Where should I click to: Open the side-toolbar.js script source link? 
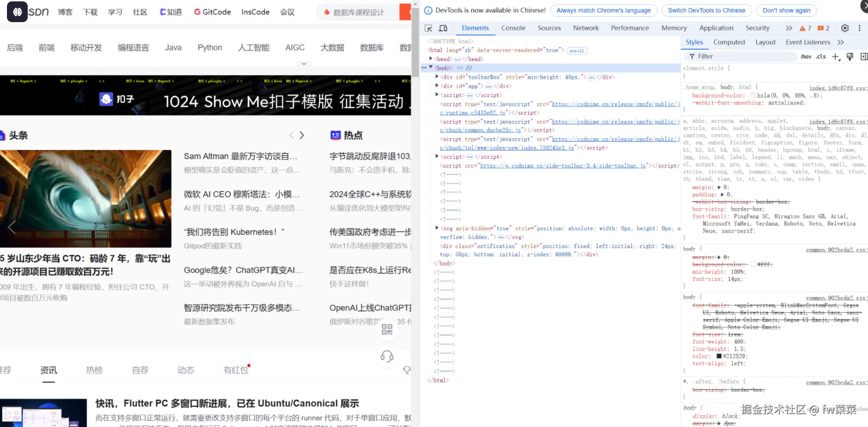[563, 166]
